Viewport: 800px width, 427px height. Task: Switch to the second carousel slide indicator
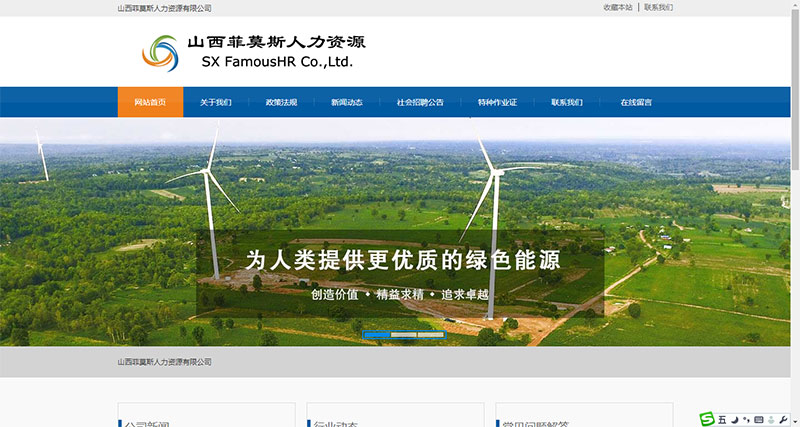(x=403, y=334)
